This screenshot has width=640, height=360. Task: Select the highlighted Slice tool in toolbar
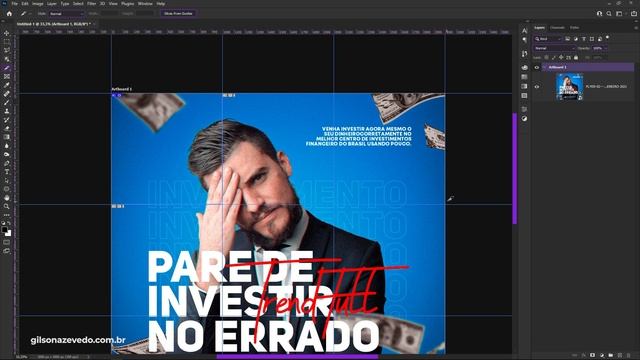[7, 68]
